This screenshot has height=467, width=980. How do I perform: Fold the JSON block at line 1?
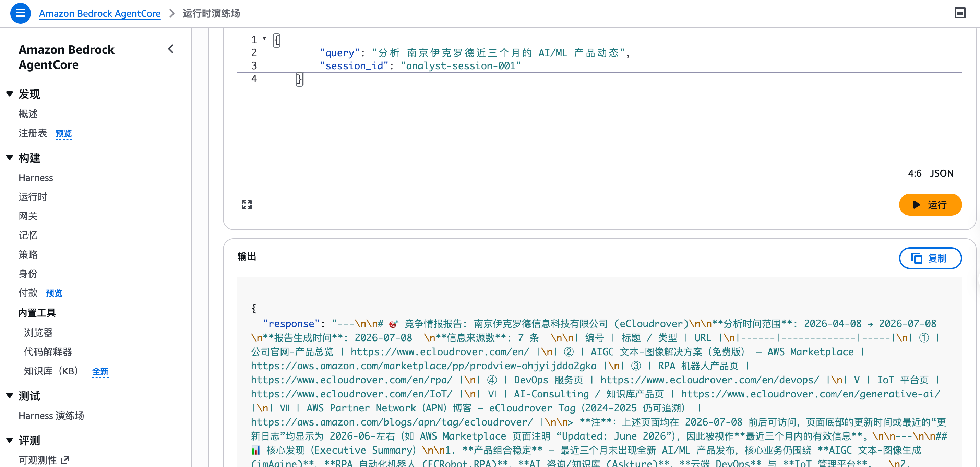coord(264,38)
